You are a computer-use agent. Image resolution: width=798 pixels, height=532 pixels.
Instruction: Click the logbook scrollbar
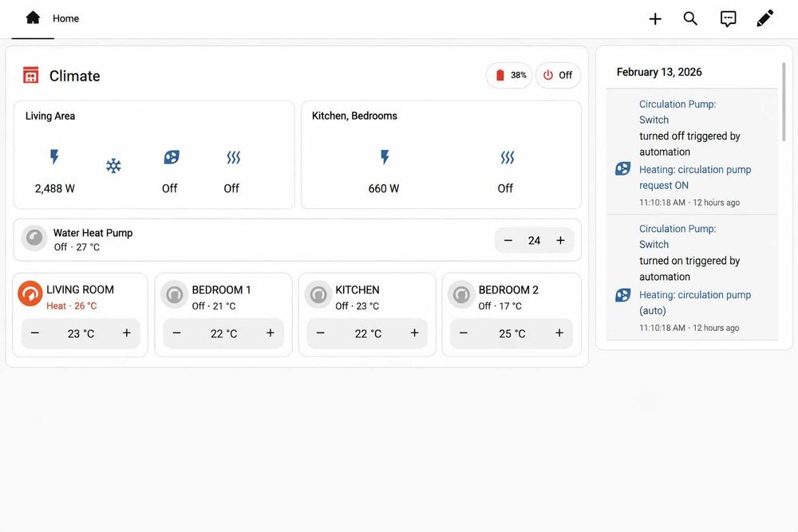tap(784, 102)
